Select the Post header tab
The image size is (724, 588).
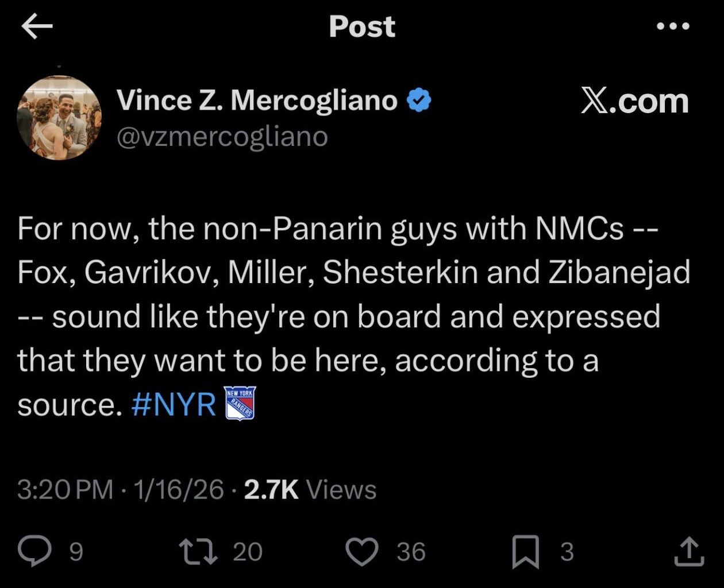click(x=361, y=25)
